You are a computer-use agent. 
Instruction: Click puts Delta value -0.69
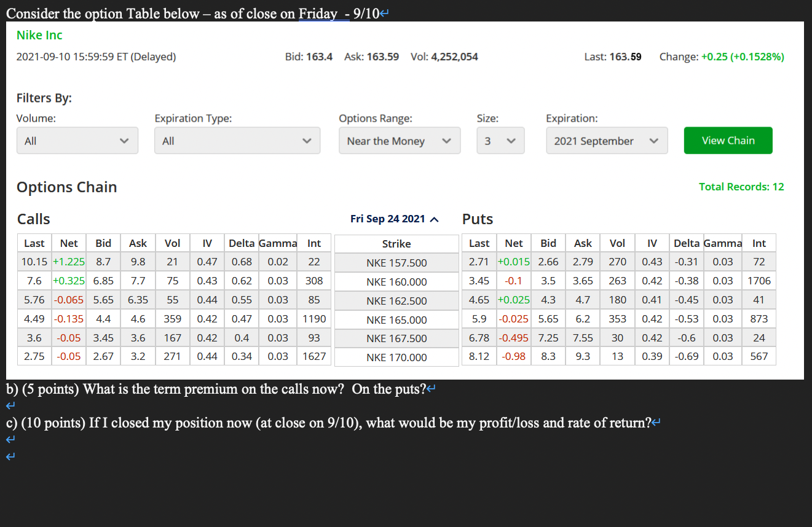[686, 356]
